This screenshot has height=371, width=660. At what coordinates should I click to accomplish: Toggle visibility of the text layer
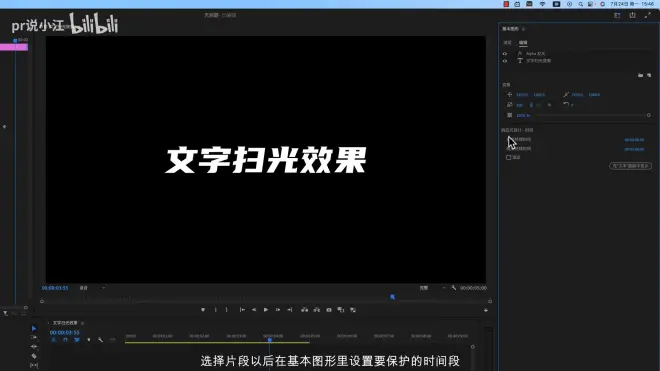point(505,61)
